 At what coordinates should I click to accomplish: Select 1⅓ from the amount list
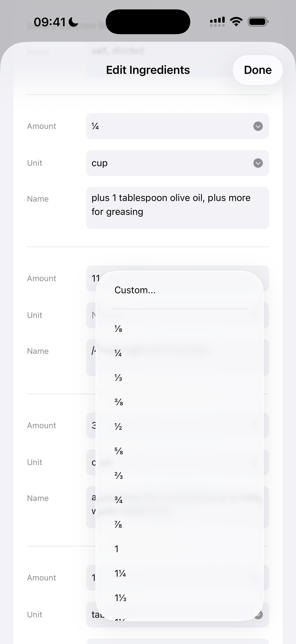(120, 598)
